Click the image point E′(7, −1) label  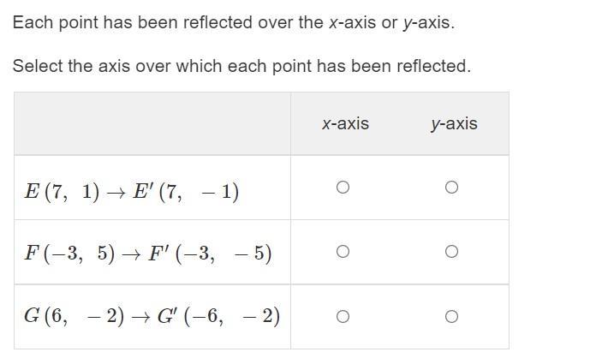(186, 192)
